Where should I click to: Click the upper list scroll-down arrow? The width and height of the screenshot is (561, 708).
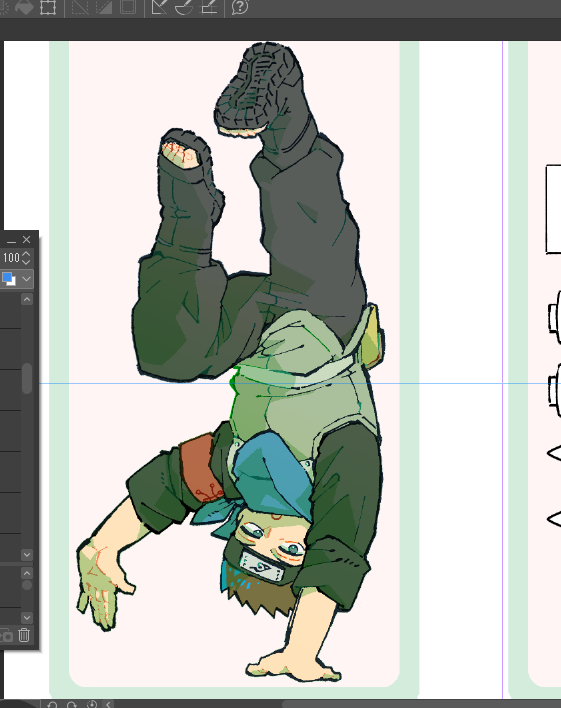(x=27, y=554)
